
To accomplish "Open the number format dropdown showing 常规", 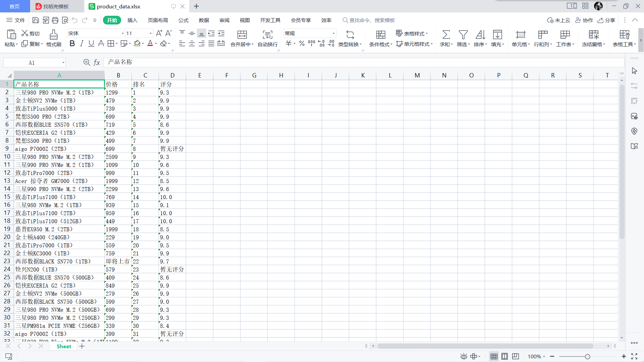I will [333, 34].
